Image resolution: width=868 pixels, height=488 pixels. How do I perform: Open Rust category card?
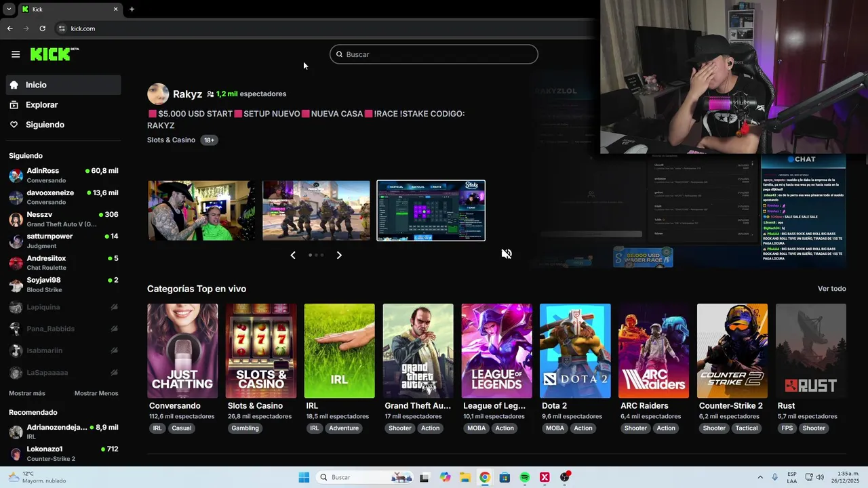[x=811, y=350]
